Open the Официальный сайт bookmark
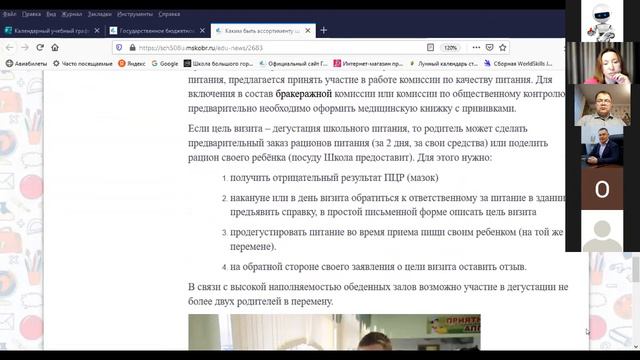Screen dimensions: 640x360 pyautogui.click(x=294, y=64)
